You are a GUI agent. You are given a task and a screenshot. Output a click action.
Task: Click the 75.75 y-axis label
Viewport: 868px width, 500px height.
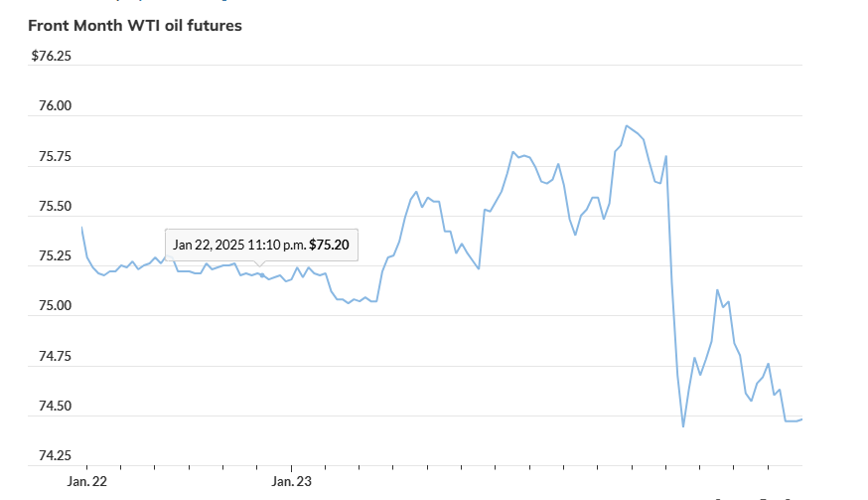(55, 156)
